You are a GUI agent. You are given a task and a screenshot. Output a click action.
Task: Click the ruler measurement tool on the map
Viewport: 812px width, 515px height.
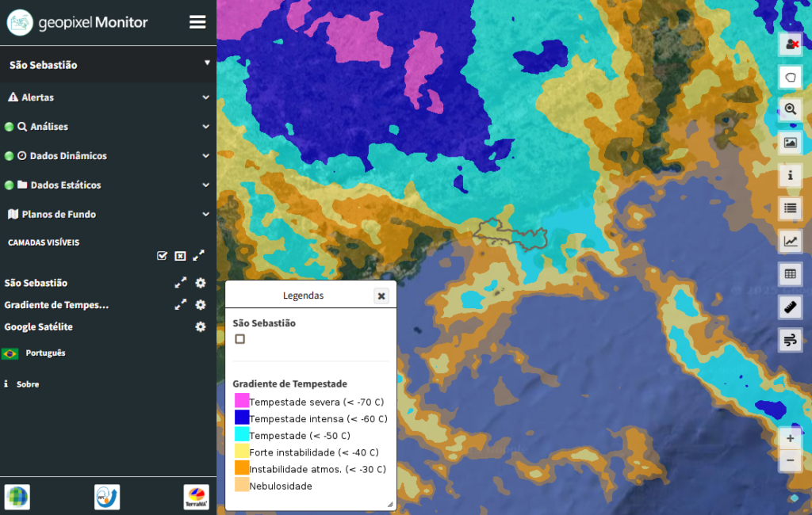tap(790, 307)
